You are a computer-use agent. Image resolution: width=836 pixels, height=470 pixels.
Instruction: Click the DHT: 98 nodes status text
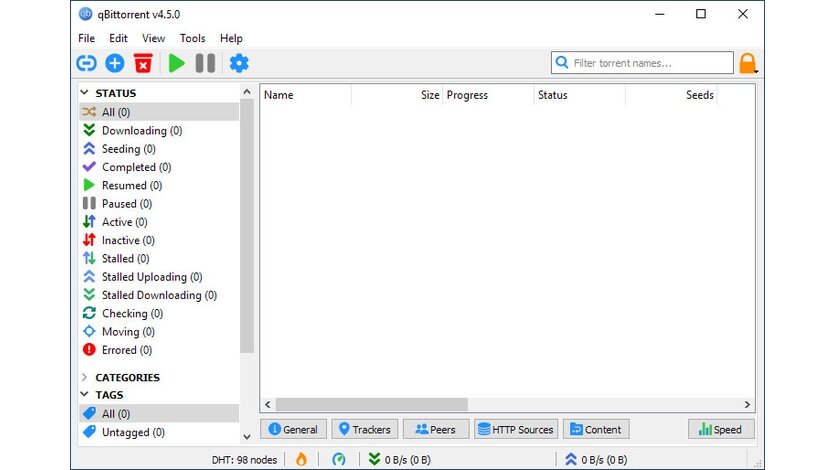coord(244,459)
